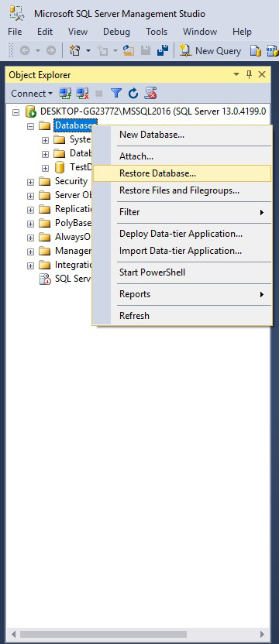The width and height of the screenshot is (279, 644).
Task: Click the horizontal scrollbar thumb
Action: point(103,634)
